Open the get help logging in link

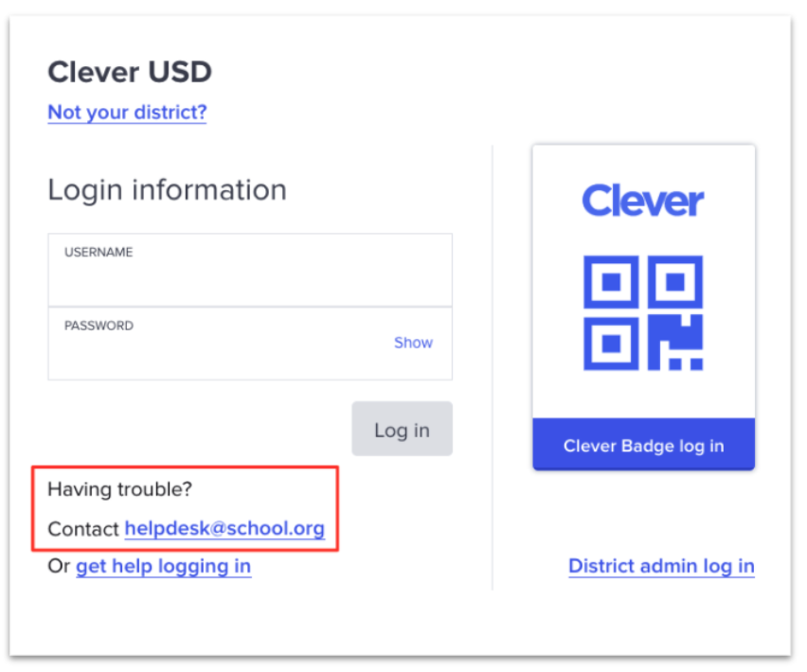pyautogui.click(x=164, y=567)
